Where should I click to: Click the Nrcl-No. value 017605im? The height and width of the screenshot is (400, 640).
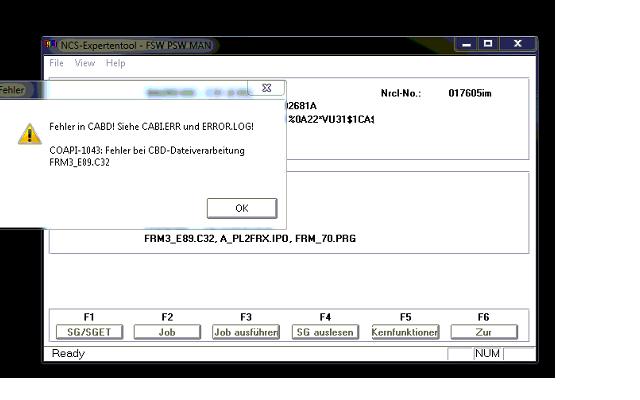[x=470, y=93]
